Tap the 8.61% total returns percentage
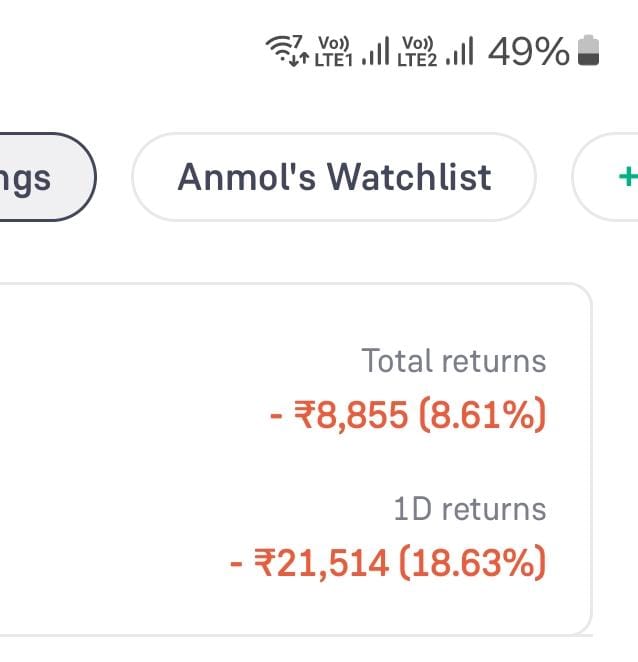 coord(482,415)
